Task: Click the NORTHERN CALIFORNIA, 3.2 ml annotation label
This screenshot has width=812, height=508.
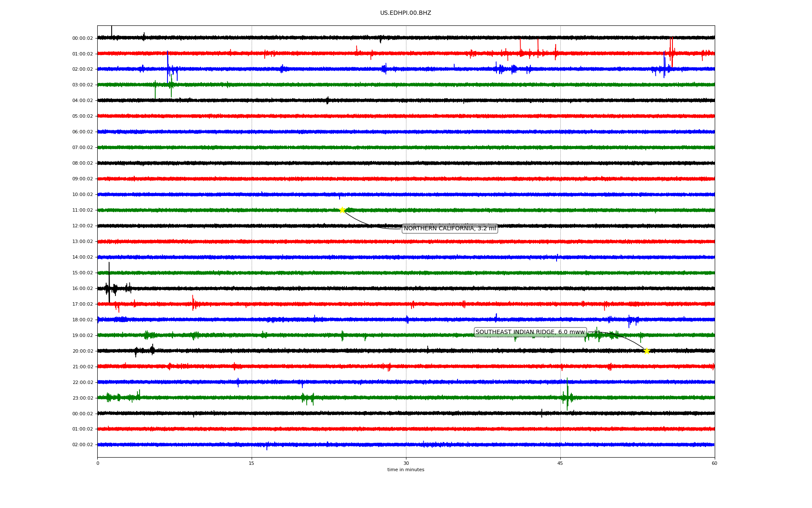Action: 450,229
